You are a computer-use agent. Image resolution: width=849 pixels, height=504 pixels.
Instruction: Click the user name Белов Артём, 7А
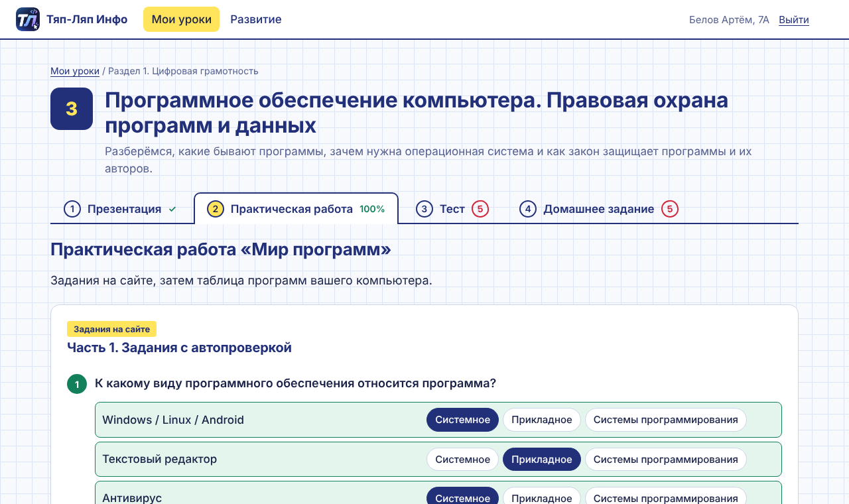[729, 20]
